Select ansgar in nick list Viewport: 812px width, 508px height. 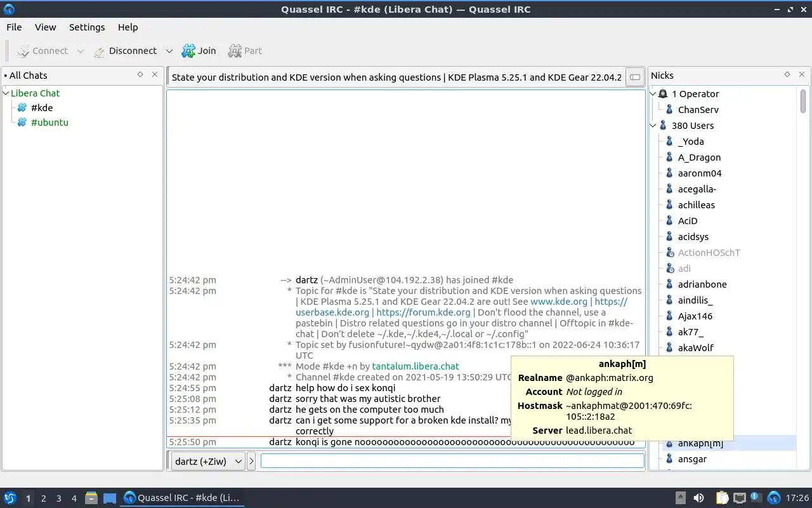(x=692, y=459)
